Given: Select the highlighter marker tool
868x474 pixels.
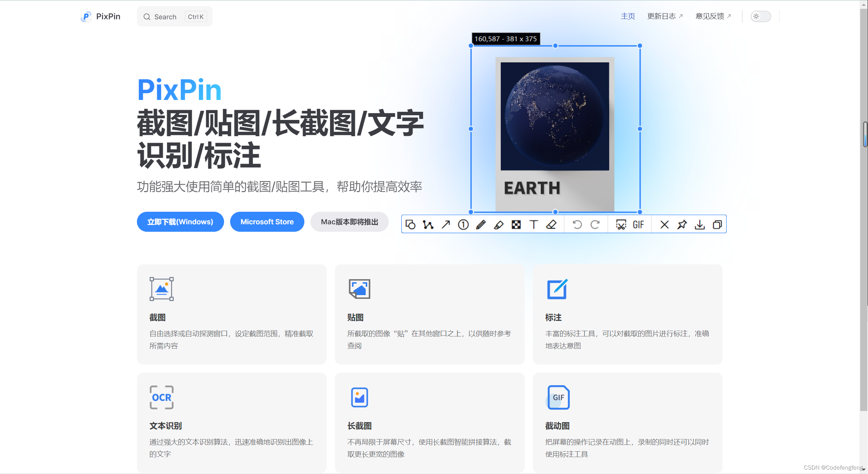Looking at the screenshot, I should 499,225.
